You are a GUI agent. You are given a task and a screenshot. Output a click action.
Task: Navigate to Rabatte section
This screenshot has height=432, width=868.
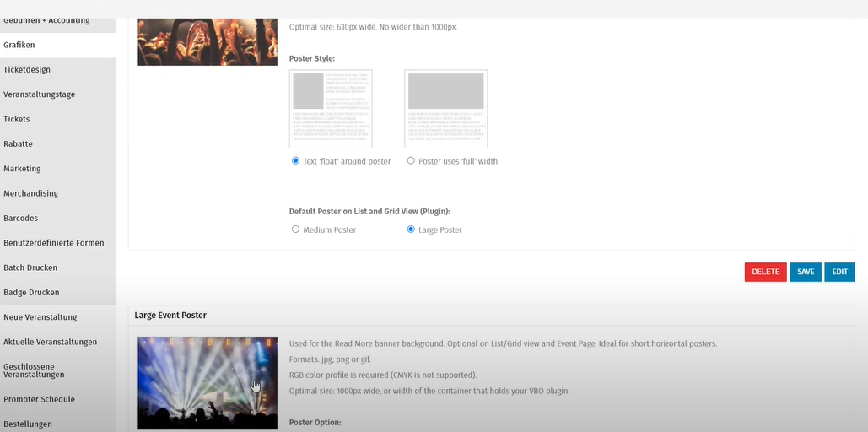coord(19,144)
